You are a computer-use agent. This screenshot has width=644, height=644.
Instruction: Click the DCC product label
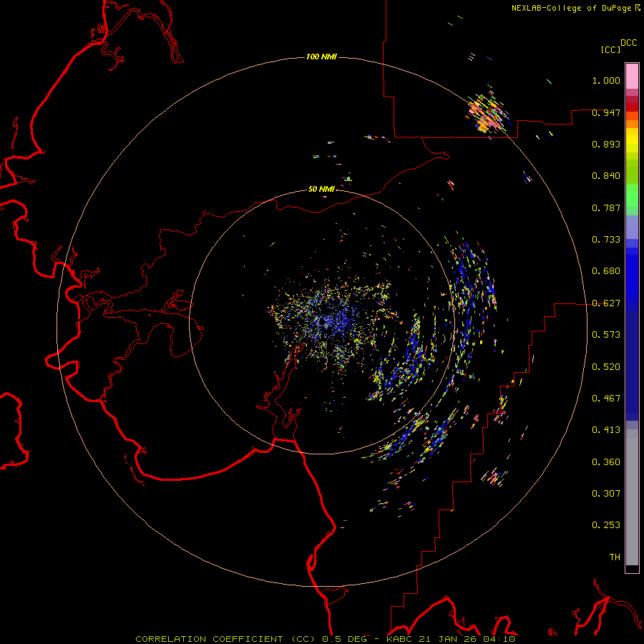(629, 43)
